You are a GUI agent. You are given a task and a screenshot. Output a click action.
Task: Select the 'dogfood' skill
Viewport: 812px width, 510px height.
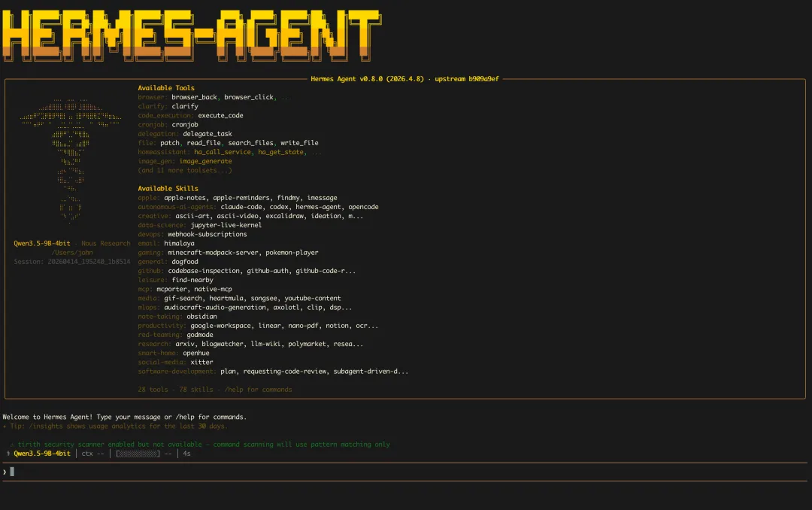(185, 262)
